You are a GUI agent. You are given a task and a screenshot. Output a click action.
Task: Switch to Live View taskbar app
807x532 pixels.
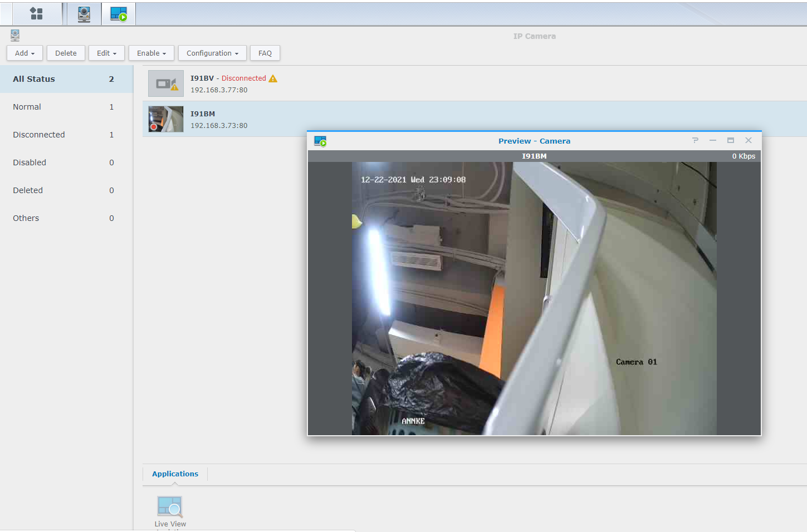[119, 14]
